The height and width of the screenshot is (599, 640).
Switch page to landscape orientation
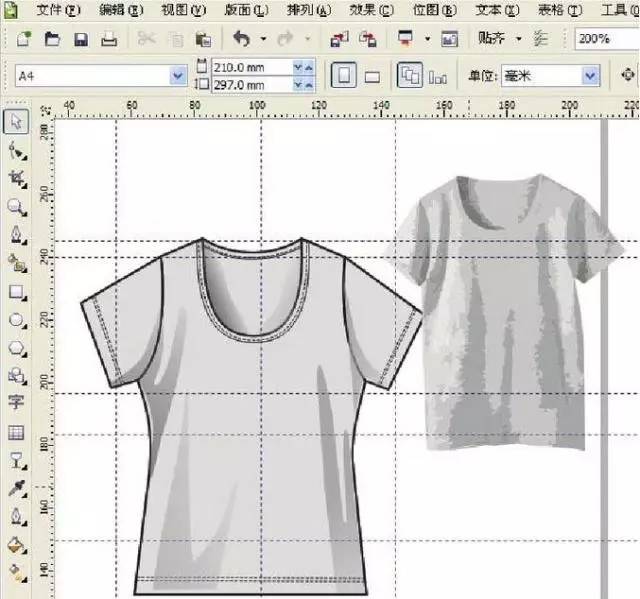[x=372, y=76]
